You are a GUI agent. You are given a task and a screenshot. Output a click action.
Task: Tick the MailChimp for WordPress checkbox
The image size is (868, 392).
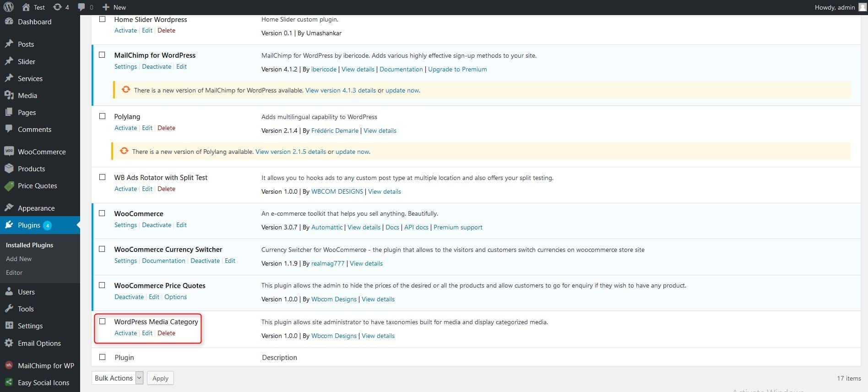pyautogui.click(x=103, y=55)
